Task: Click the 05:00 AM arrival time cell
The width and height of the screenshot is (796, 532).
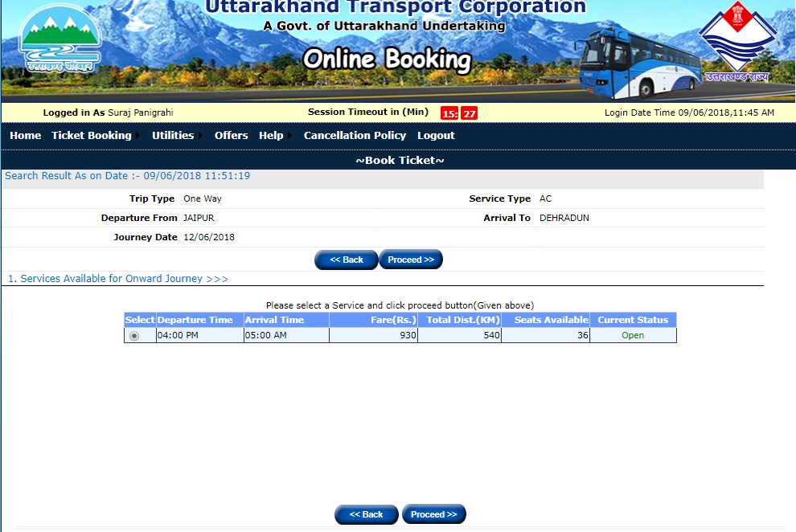Action: coord(286,335)
